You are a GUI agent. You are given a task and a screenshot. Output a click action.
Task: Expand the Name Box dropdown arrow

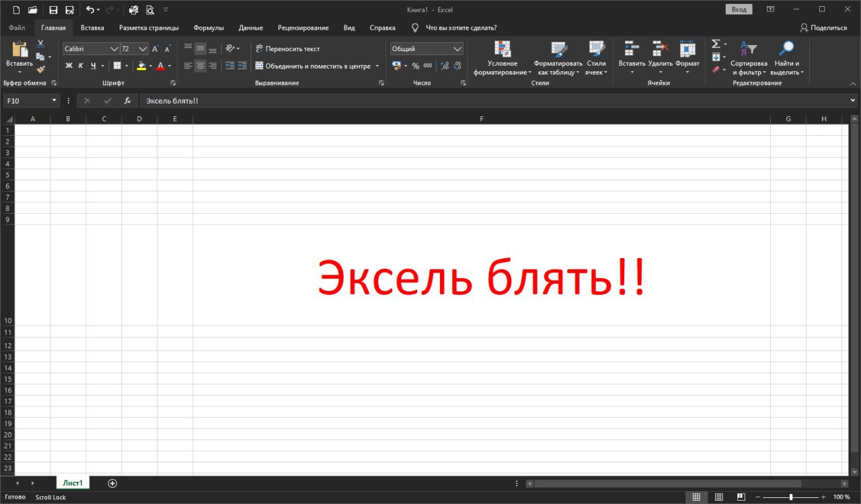point(54,101)
